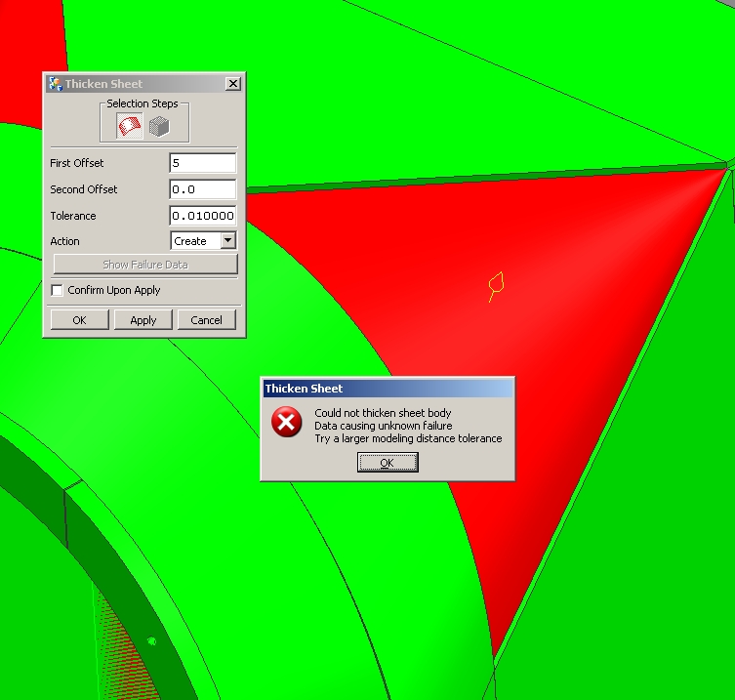
Task: Click the error dialog's Thicken Sheet title bar
Action: tap(388, 389)
